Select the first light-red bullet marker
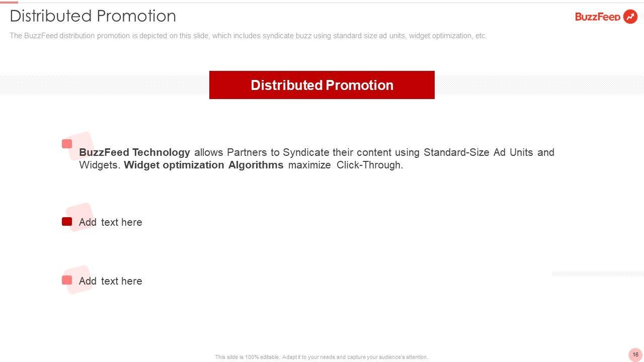This screenshot has width=644, height=362. pos(67,144)
